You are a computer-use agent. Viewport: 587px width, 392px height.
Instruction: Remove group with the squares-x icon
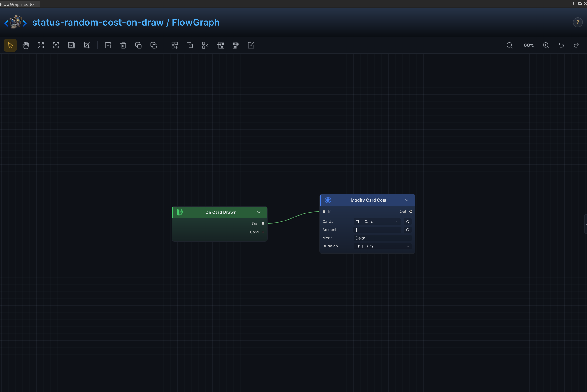coord(205,45)
